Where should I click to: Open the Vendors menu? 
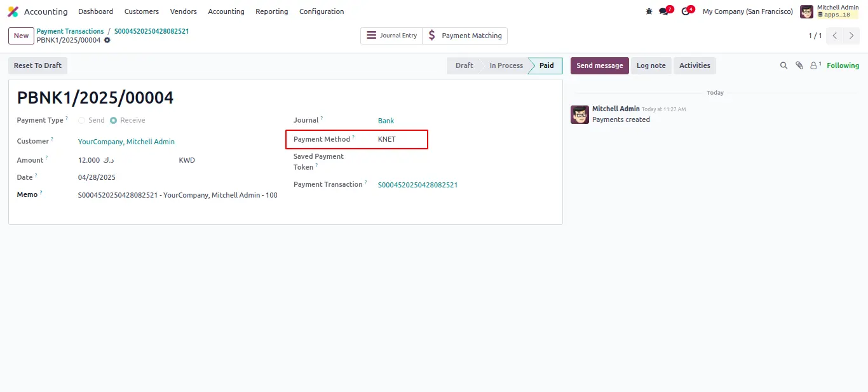point(184,11)
